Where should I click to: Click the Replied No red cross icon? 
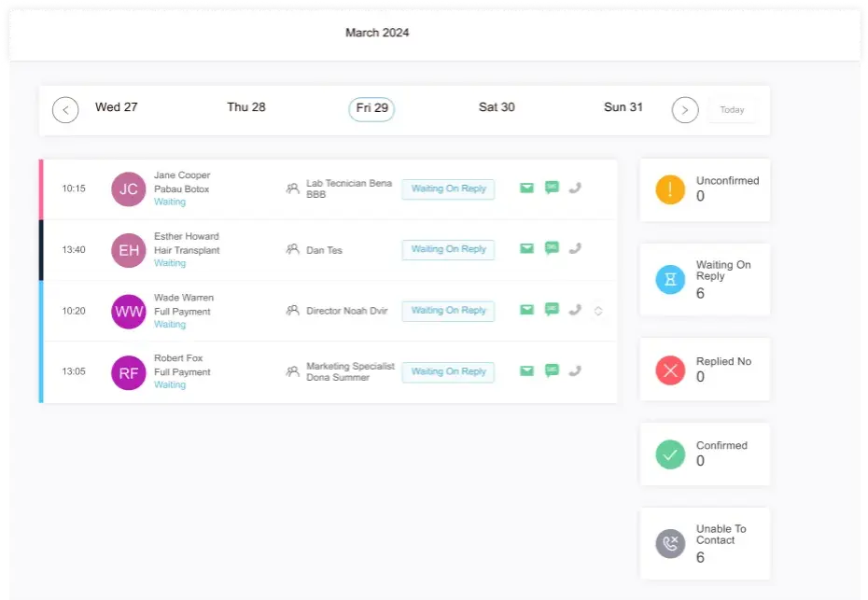[x=669, y=369]
